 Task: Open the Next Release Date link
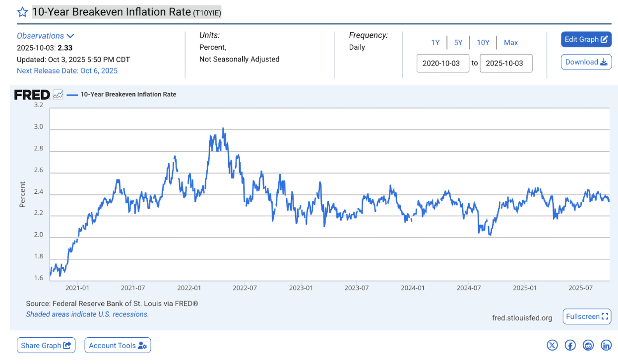[x=68, y=71]
